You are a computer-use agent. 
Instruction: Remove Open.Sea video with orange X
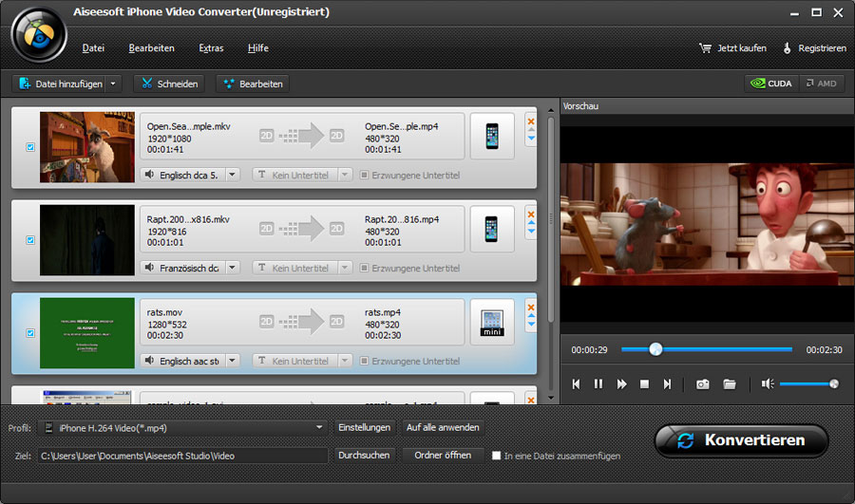coord(530,121)
